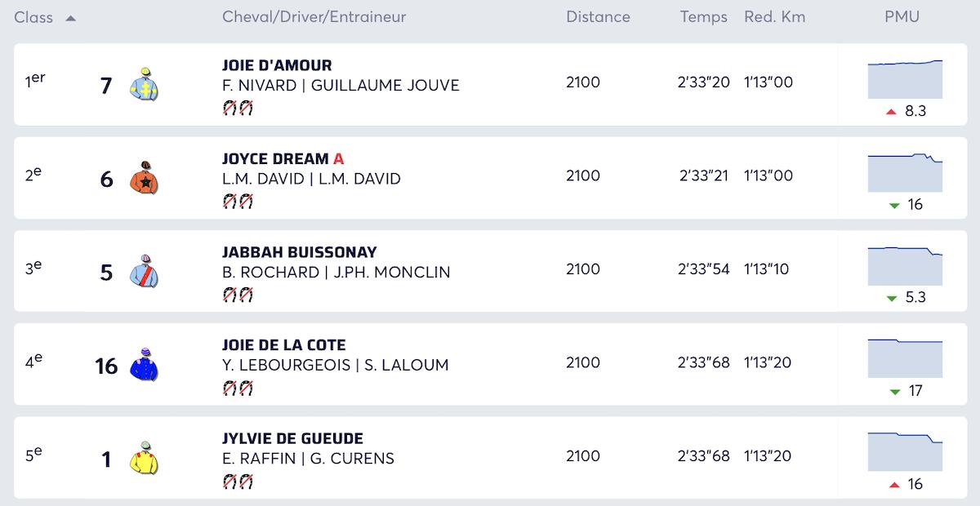980x506 pixels.
Task: Click the Temps column header
Action: [703, 17]
